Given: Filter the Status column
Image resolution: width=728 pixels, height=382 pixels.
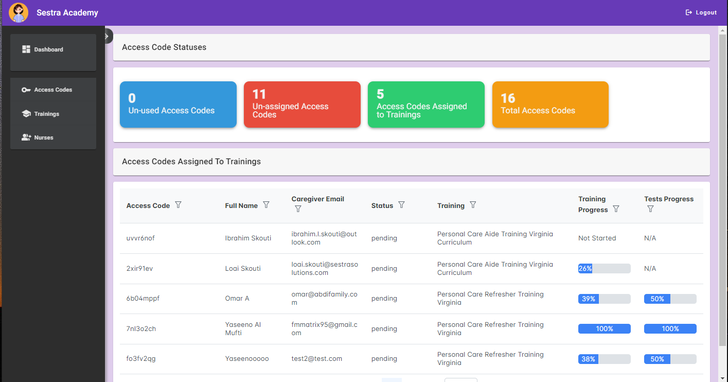Looking at the screenshot, I should click(x=402, y=205).
